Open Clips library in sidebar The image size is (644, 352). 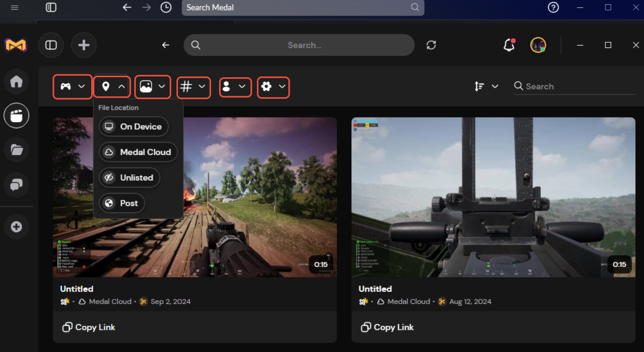coord(16,116)
